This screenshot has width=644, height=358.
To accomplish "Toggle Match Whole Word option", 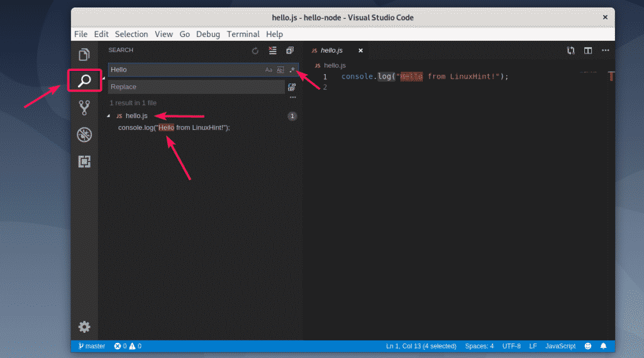I will (280, 70).
